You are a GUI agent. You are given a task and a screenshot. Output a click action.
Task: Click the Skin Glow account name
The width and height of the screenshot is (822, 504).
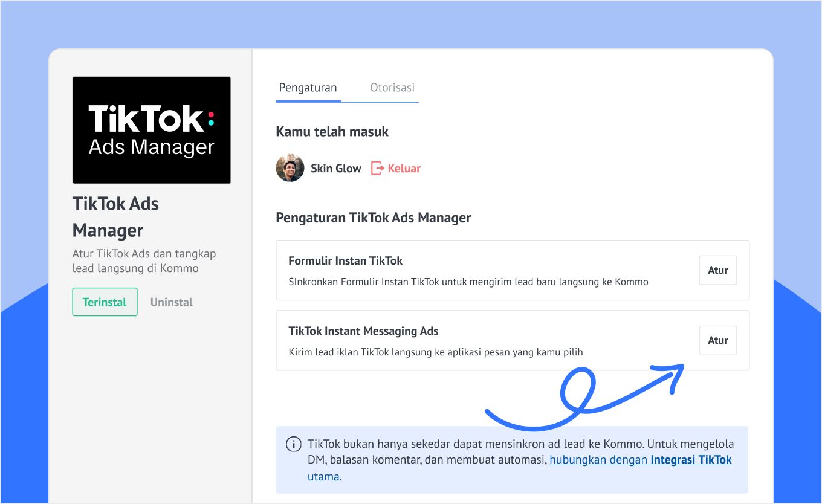pos(336,168)
